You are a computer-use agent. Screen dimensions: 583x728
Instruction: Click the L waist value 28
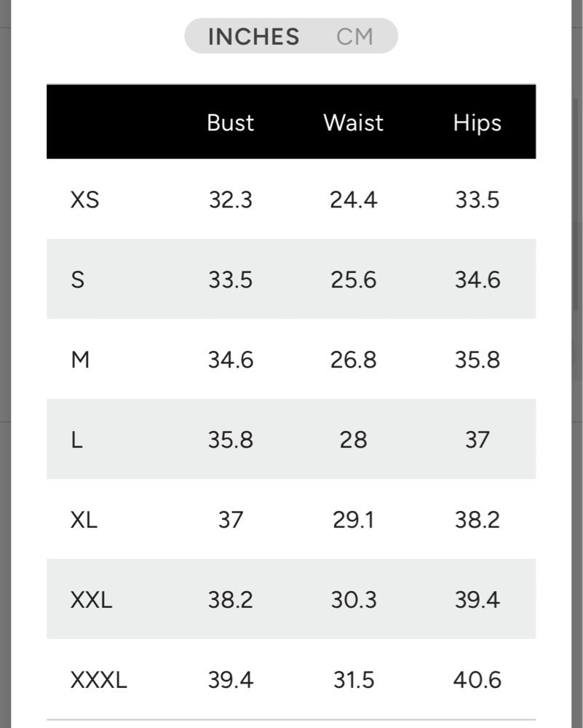tap(353, 440)
